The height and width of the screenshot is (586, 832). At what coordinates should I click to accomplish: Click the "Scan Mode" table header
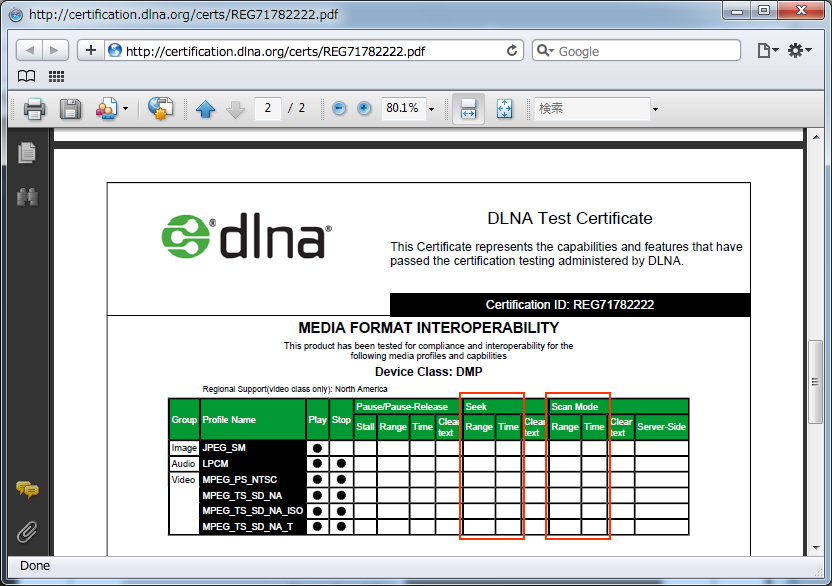click(575, 407)
